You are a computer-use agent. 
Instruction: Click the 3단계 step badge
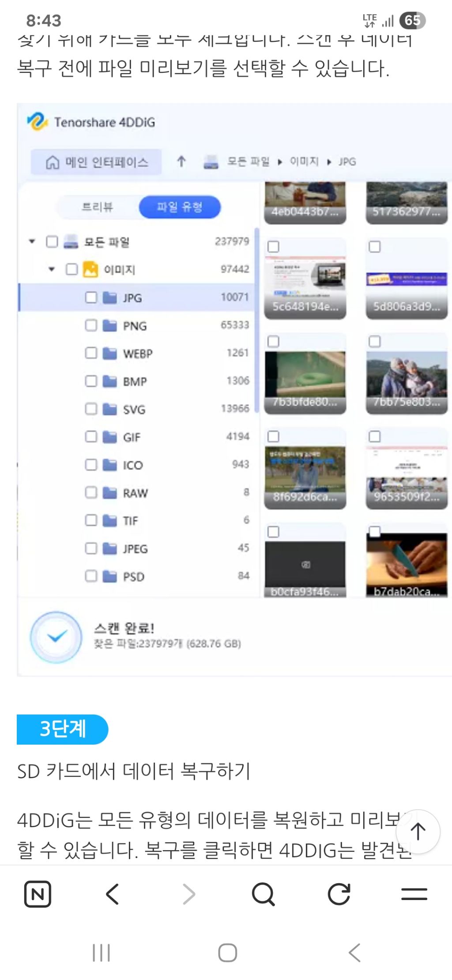pyautogui.click(x=62, y=729)
